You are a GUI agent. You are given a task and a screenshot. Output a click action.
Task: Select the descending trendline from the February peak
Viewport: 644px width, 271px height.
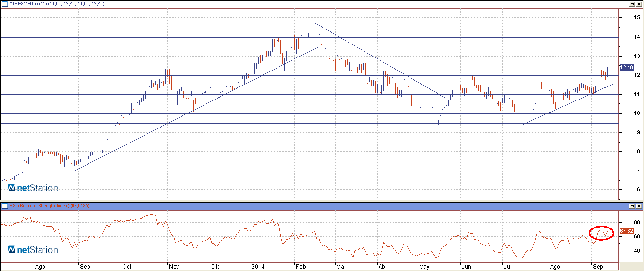381,60
